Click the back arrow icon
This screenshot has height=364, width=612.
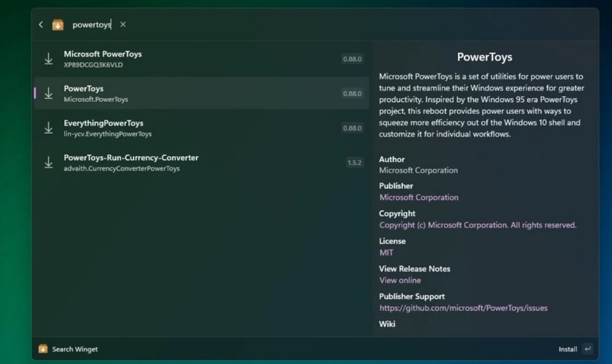point(41,25)
